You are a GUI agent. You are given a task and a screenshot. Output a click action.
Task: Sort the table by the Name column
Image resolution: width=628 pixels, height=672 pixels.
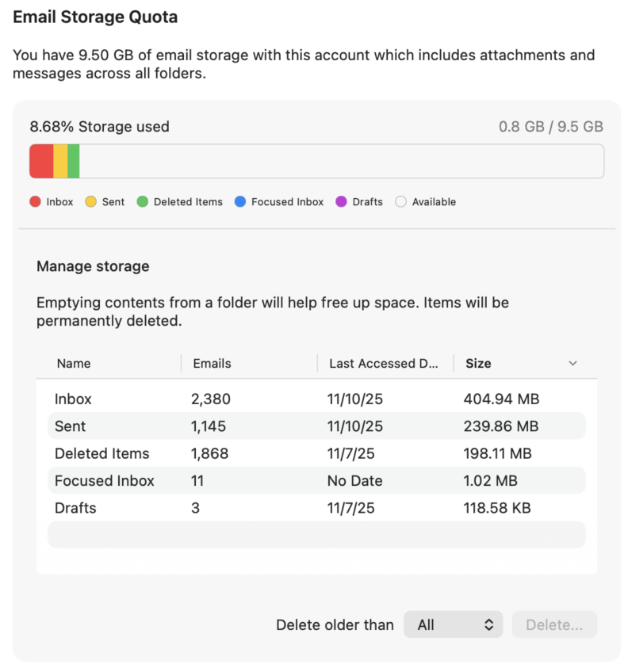(x=74, y=363)
